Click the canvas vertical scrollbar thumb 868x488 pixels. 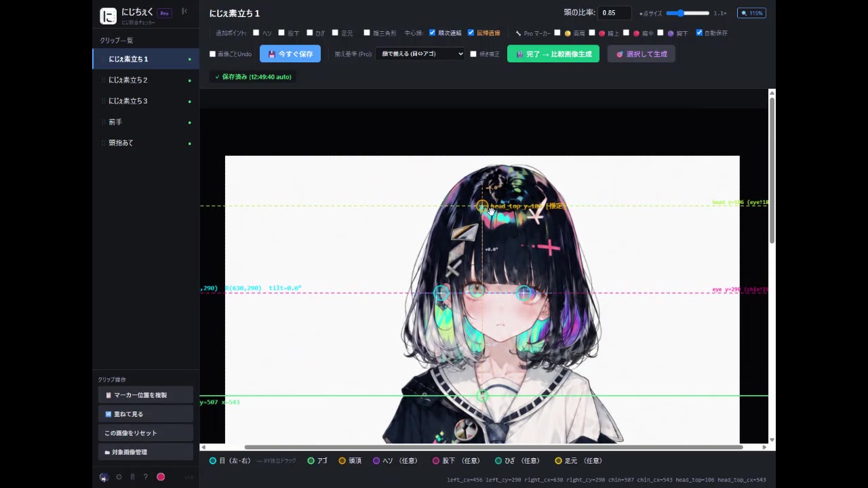tap(772, 170)
